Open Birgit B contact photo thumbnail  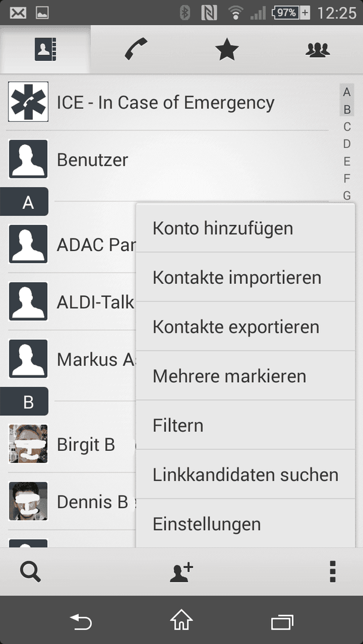29,444
